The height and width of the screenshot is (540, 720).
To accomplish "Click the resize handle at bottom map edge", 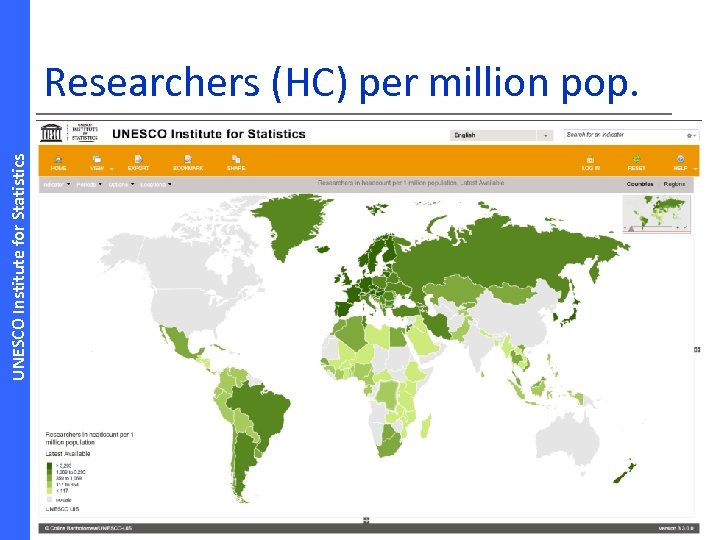I will point(366,520).
